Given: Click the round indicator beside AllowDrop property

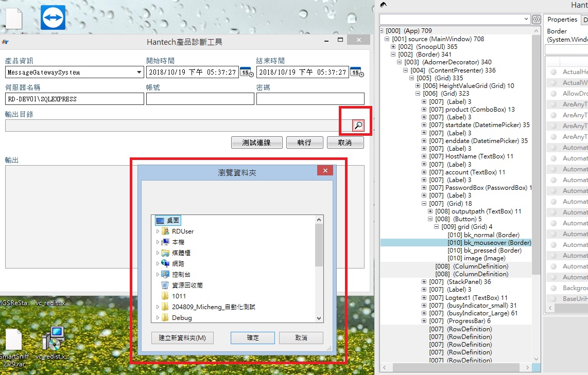Looking at the screenshot, I should coord(554,94).
